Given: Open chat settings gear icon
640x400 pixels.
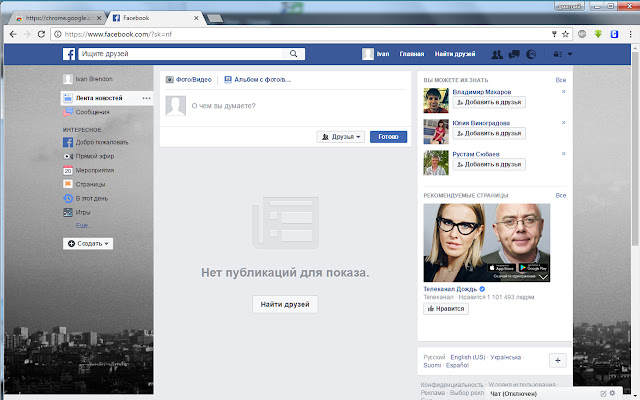Looking at the screenshot, I should coord(612,393).
